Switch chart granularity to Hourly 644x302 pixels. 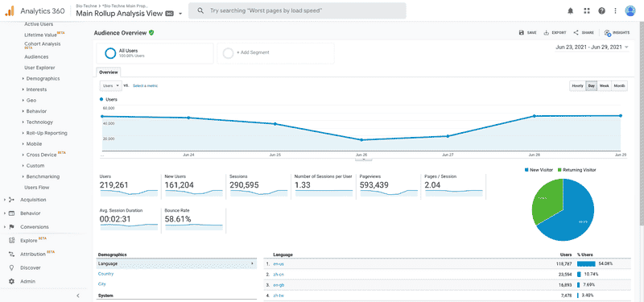(x=577, y=86)
